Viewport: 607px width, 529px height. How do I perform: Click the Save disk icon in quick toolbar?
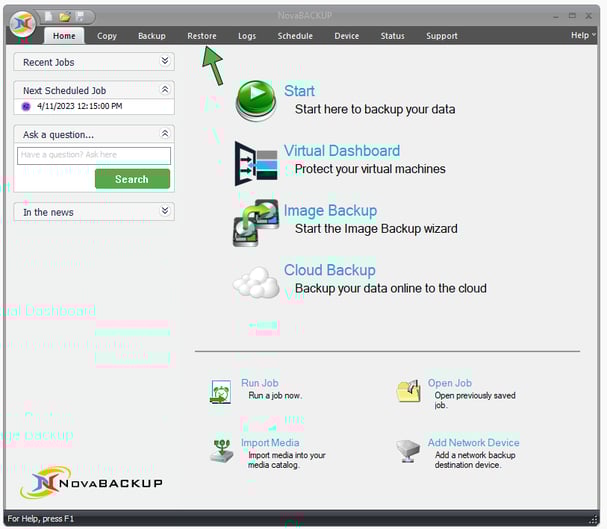(x=80, y=16)
